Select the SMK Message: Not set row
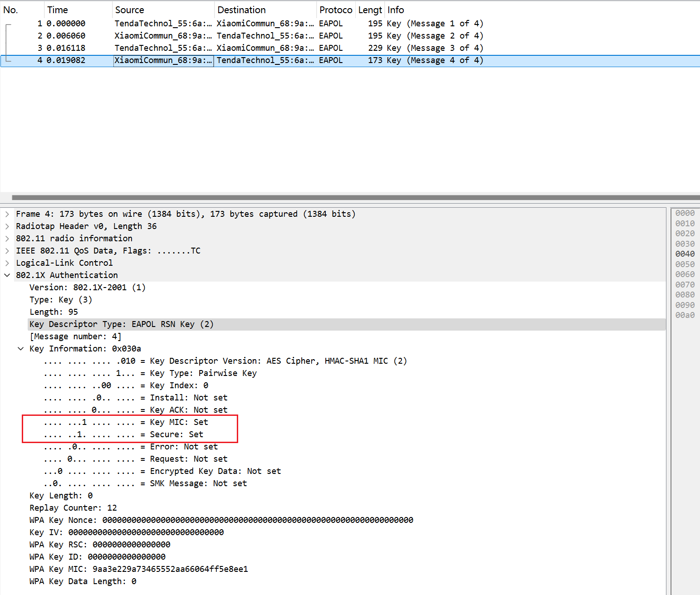The image size is (700, 595). click(x=146, y=483)
